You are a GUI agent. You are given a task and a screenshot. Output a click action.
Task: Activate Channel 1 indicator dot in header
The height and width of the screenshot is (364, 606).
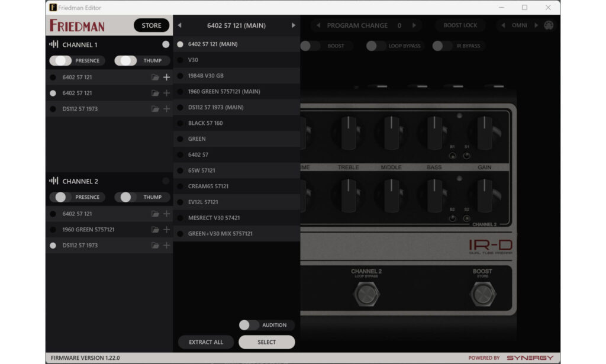(166, 44)
